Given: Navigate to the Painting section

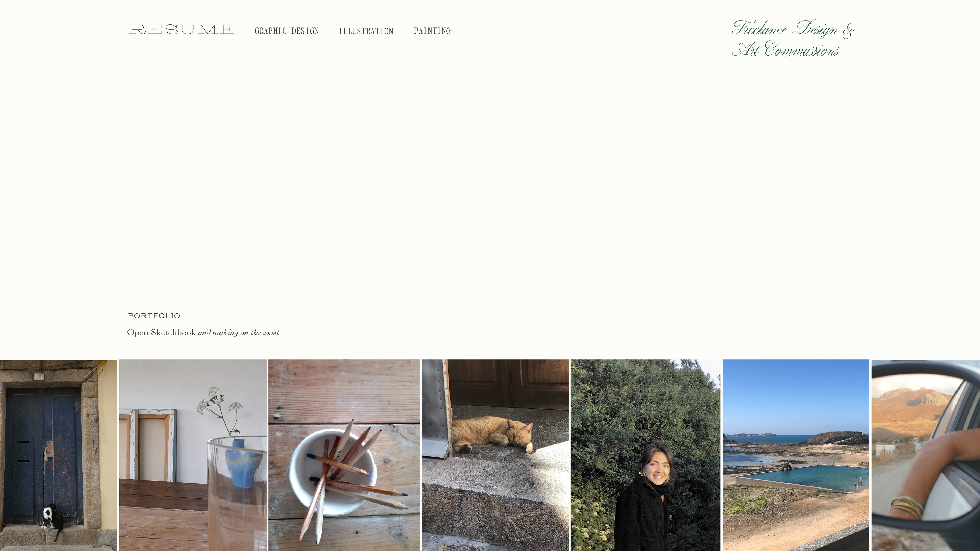Looking at the screenshot, I should [432, 31].
